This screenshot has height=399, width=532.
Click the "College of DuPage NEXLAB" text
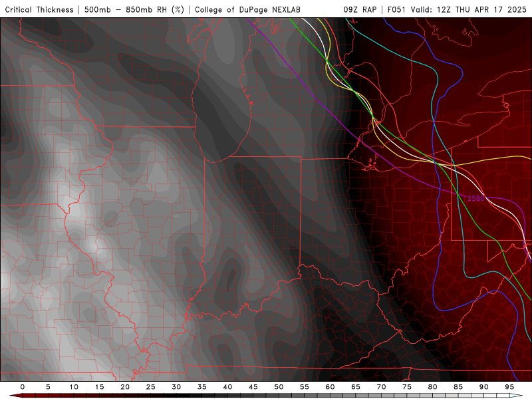click(x=247, y=9)
